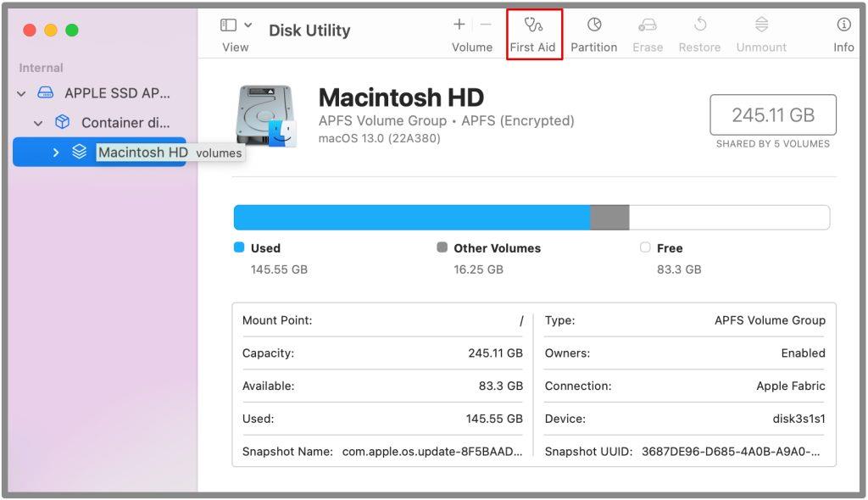This screenshot has width=868, height=500.
Task: Open the Partition tool
Action: (x=594, y=35)
